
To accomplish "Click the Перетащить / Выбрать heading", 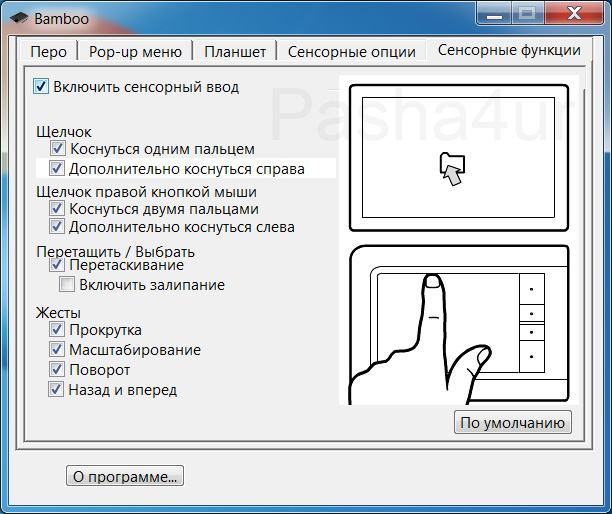I will (x=116, y=252).
